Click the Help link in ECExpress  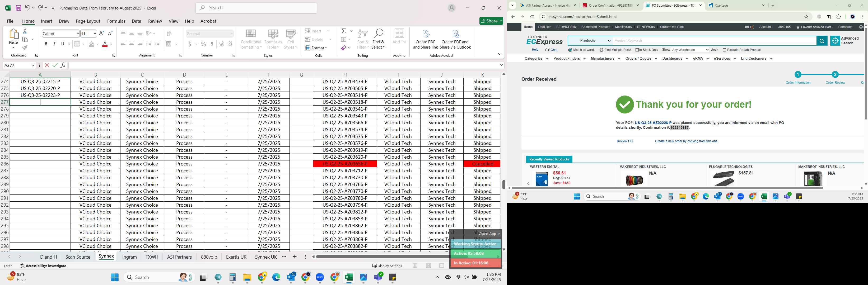[535, 50]
